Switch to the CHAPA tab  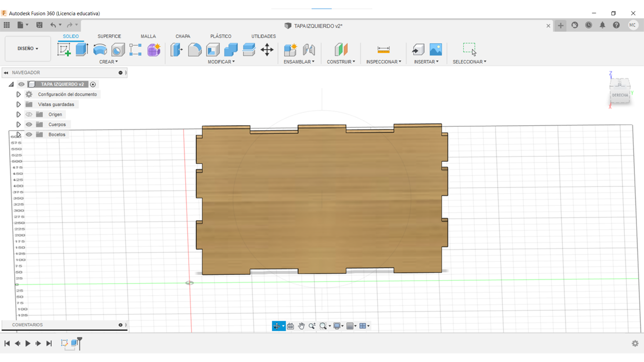[183, 36]
